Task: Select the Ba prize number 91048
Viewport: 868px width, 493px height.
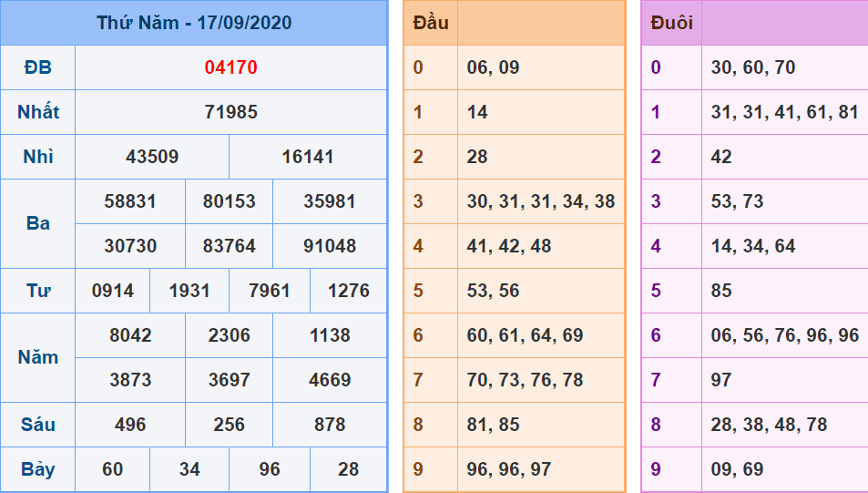Action: (x=330, y=246)
